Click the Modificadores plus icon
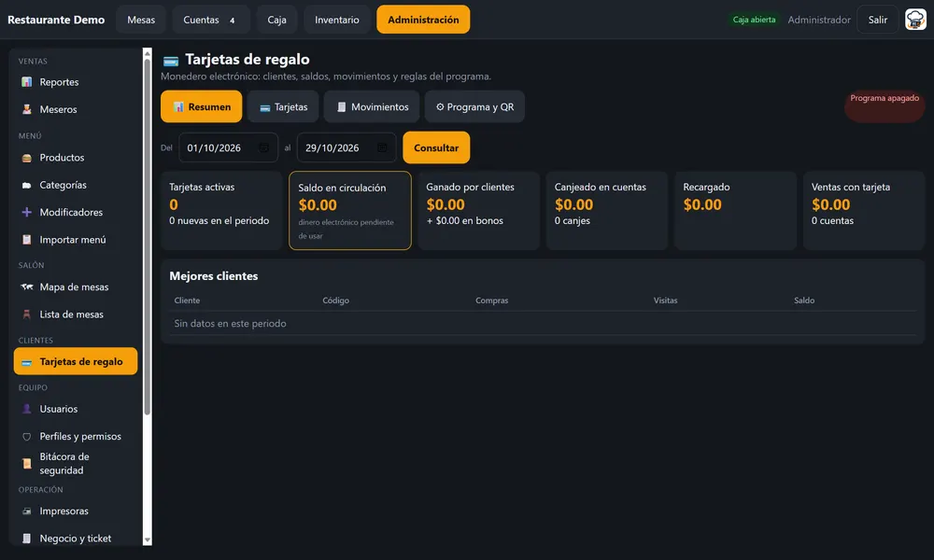 (x=27, y=213)
